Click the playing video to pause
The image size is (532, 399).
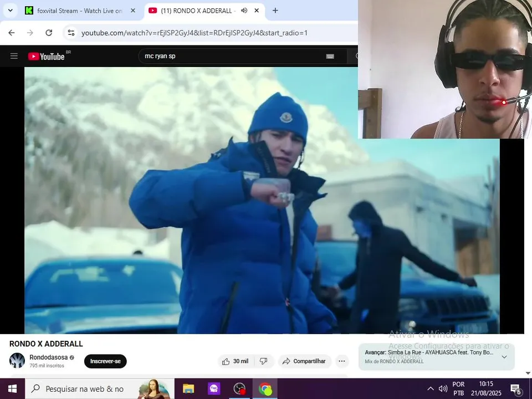tap(262, 200)
